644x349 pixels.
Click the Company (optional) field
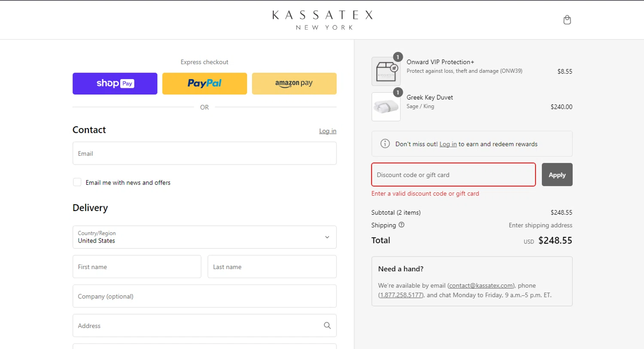(x=204, y=296)
